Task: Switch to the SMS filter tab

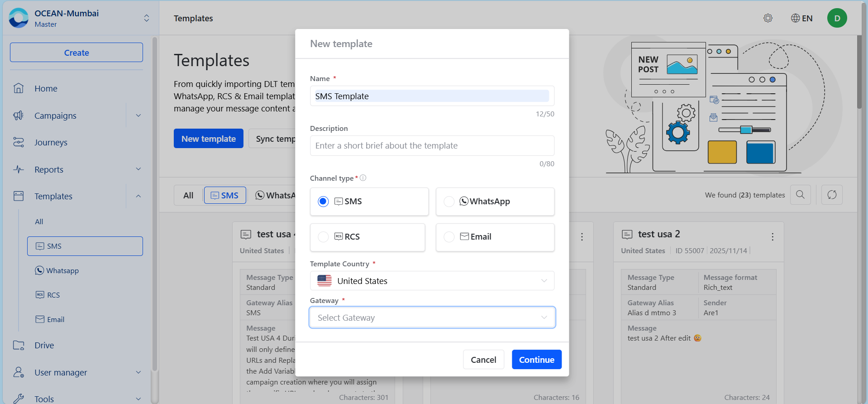Action: 225,195
